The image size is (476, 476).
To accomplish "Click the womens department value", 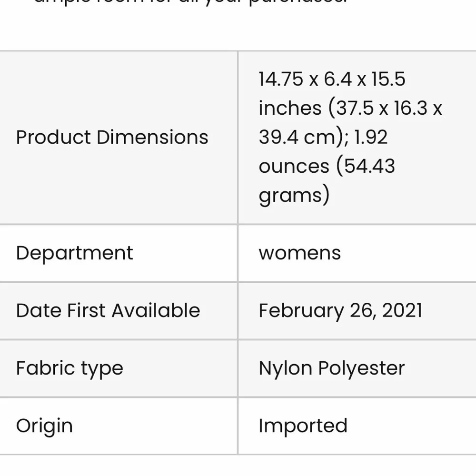I will (299, 253).
